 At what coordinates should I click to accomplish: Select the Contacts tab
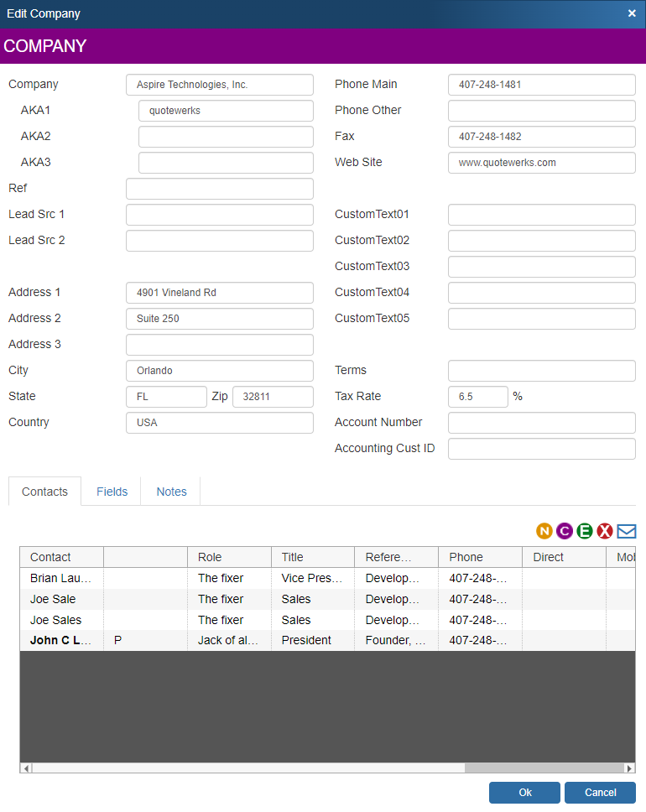coord(44,492)
